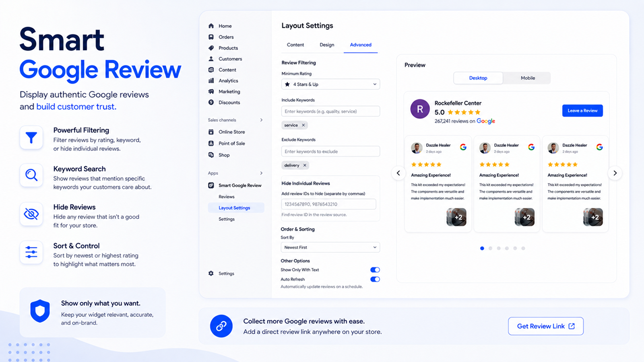The width and height of the screenshot is (644, 362).
Task: Click the 'Order & Sorting' section heading
Action: 298,229
